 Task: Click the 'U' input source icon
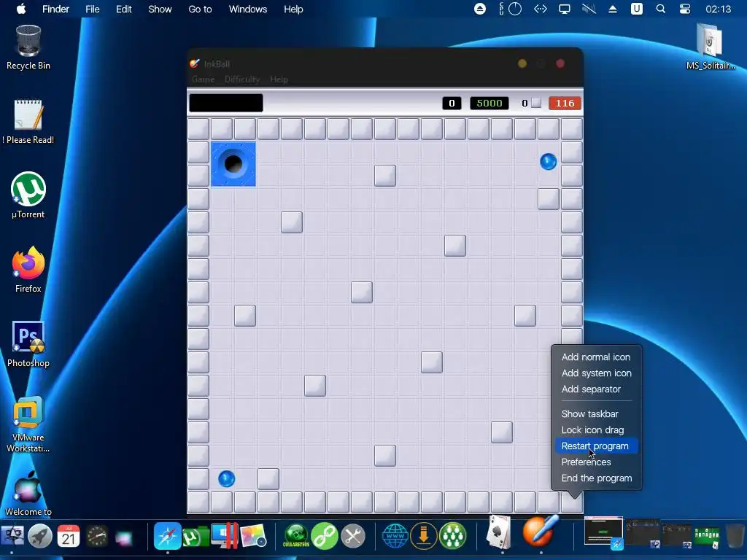pyautogui.click(x=636, y=9)
